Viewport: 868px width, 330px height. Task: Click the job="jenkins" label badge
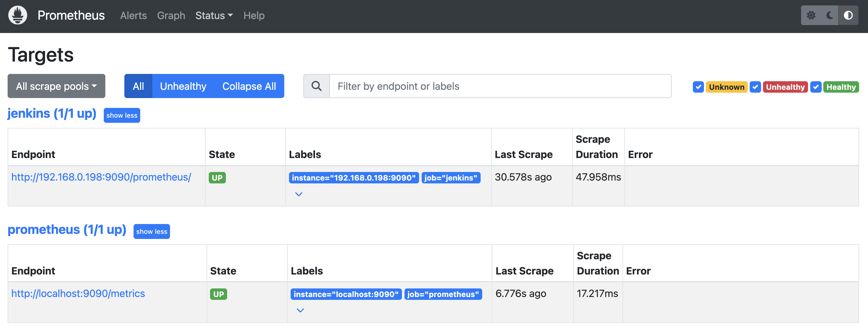pos(451,178)
